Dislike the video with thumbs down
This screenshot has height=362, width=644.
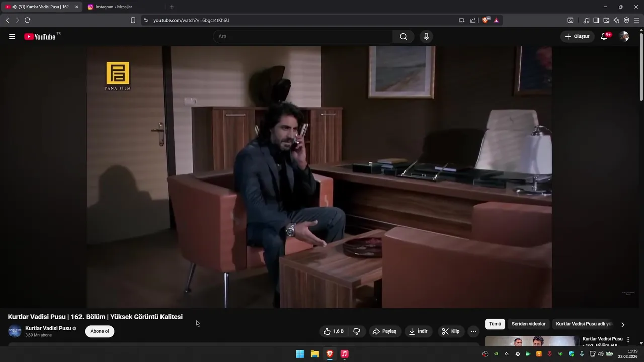coord(357,331)
